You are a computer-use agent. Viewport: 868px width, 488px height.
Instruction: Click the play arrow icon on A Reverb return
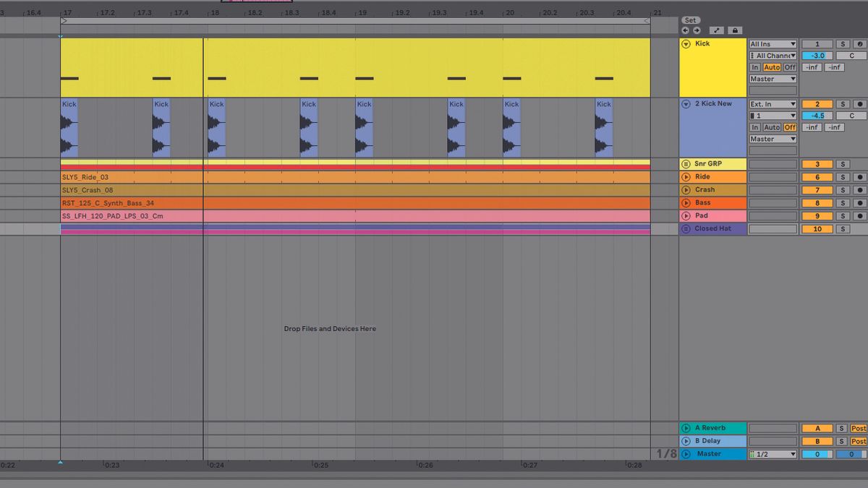pos(686,428)
